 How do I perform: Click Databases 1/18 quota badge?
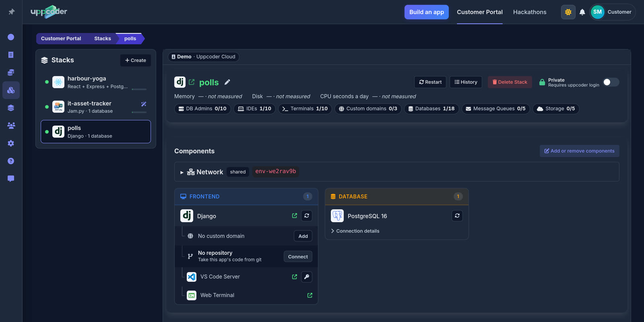coord(431,109)
